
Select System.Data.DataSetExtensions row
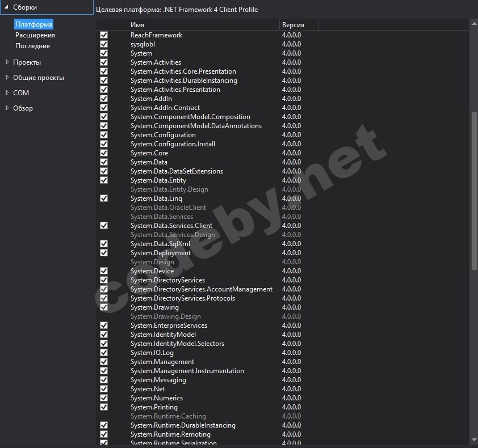point(283,171)
